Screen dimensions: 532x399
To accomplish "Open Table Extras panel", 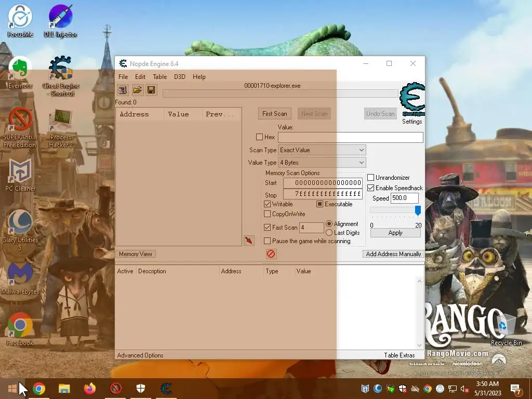I will click(400, 355).
